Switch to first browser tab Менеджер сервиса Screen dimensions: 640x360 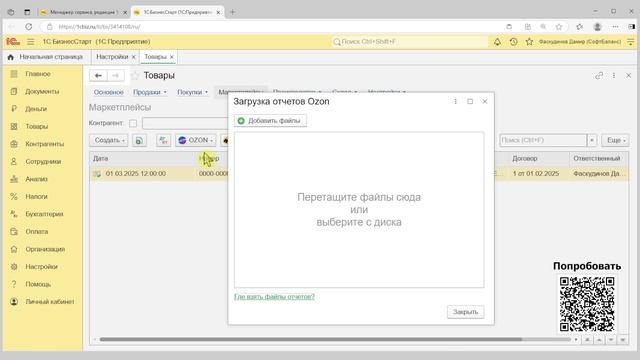coord(84,12)
